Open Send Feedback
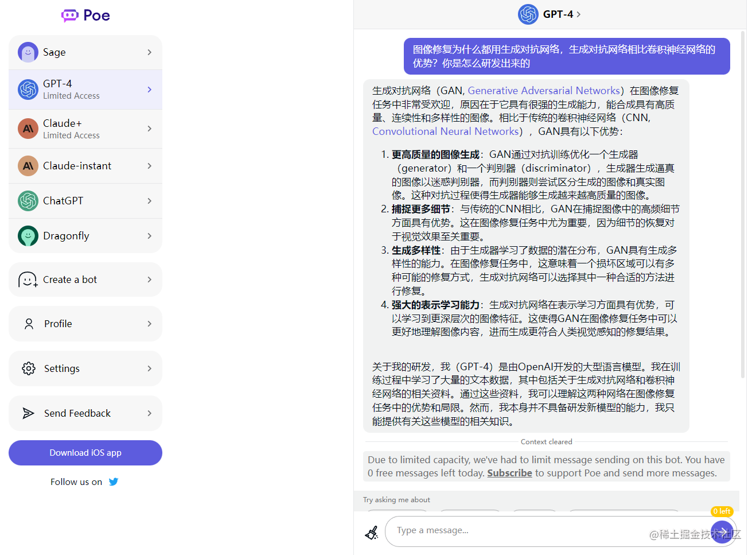 [85, 413]
